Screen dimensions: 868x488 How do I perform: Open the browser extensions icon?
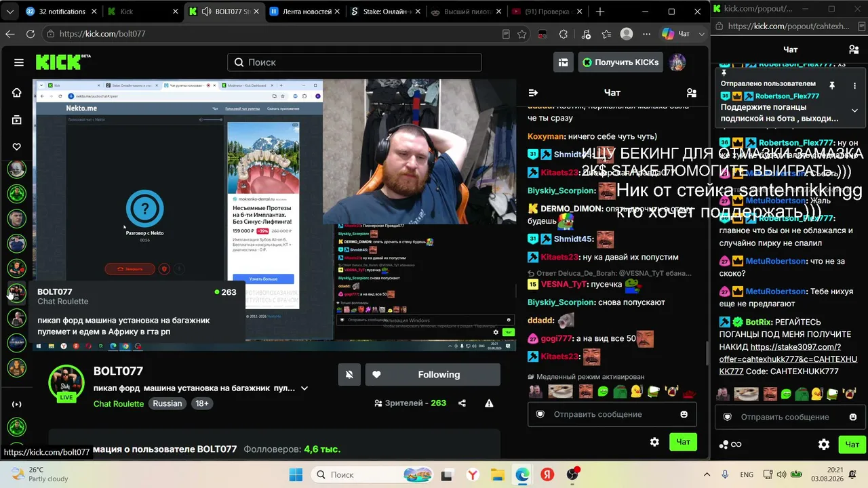click(x=563, y=34)
